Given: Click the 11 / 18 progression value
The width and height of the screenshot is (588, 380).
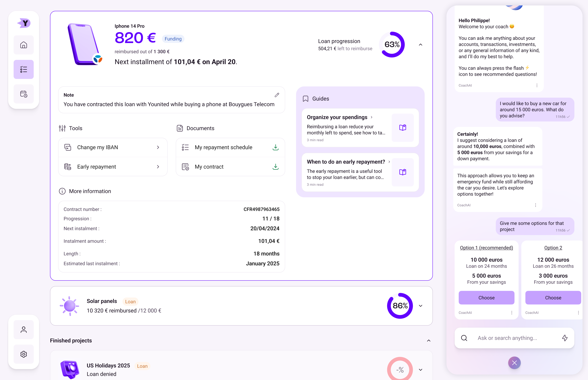Looking at the screenshot, I should tap(271, 219).
